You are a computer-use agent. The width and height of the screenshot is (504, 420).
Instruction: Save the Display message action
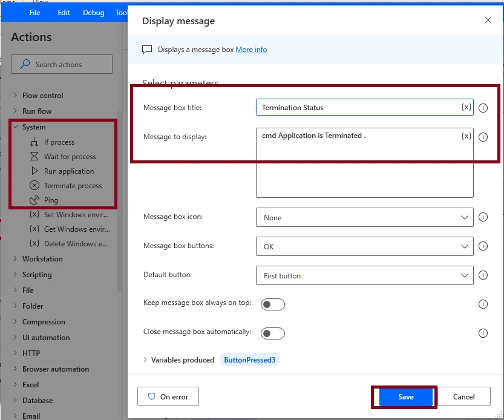[405, 397]
